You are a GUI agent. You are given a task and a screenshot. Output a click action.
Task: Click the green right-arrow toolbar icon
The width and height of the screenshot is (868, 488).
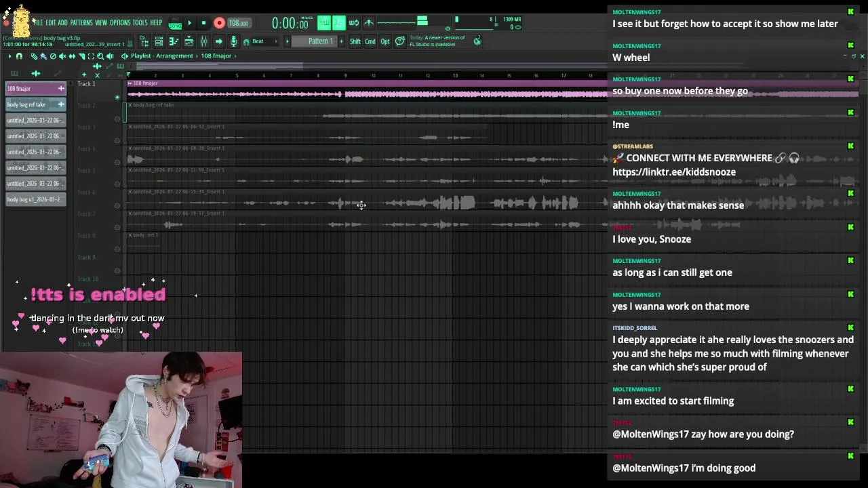click(x=219, y=41)
